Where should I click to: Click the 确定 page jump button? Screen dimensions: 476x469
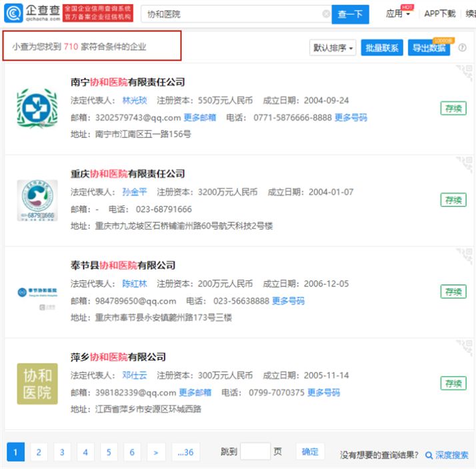click(310, 452)
